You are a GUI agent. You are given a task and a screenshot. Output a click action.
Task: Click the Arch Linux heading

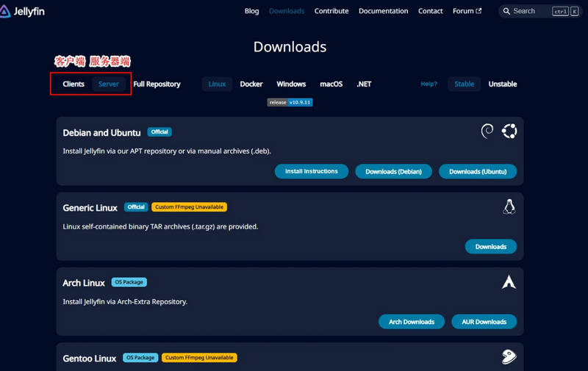pos(84,283)
